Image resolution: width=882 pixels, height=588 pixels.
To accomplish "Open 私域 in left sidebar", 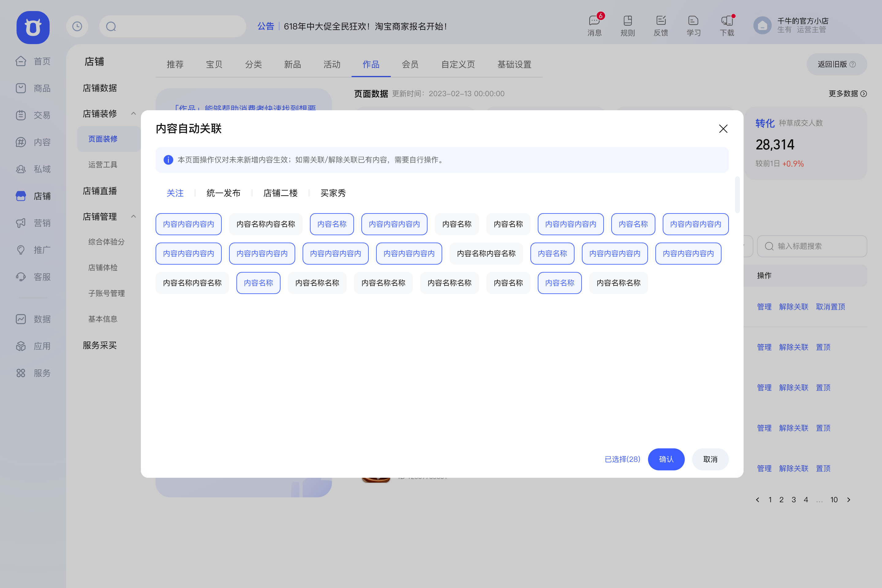I will pos(33,169).
